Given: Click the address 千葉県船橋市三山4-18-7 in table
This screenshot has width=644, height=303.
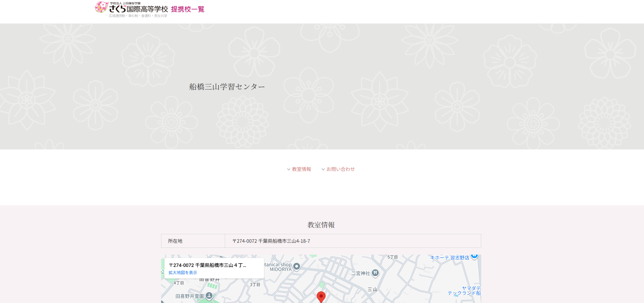Looking at the screenshot, I should 271,241.
